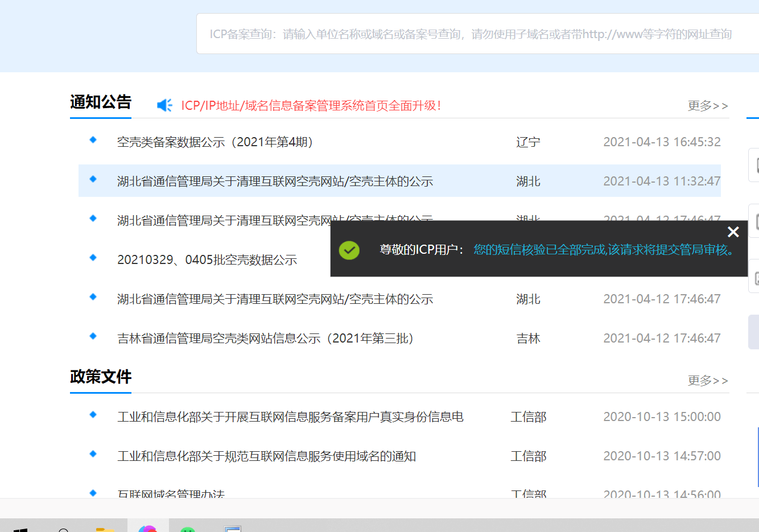
Task: Click the diamond bullet beside the Jilin notice
Action: click(93, 336)
